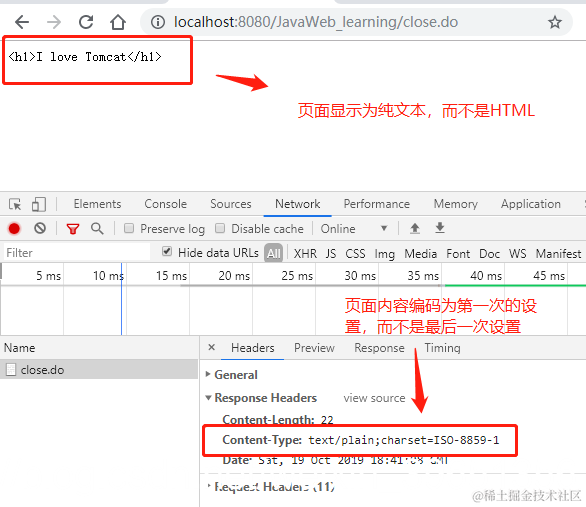
Task: Show the Timing details tab
Action: coord(442,347)
